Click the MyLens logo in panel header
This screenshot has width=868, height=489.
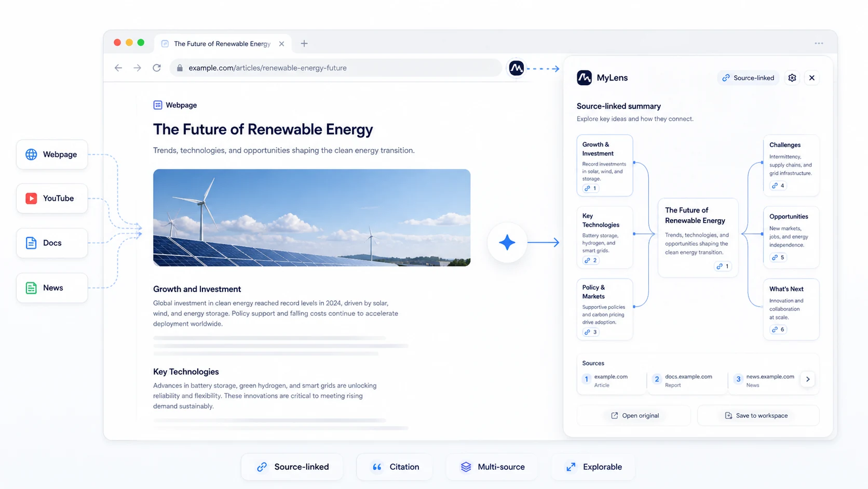pos(584,78)
